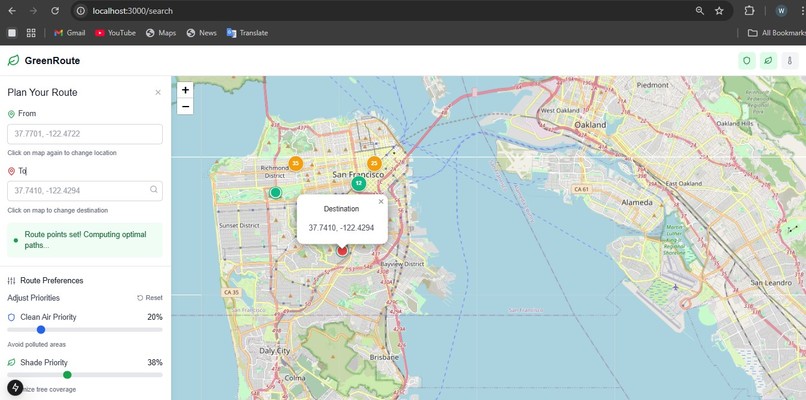Click the Daly City label on the map
This screenshot has width=806, height=400.
click(274, 351)
